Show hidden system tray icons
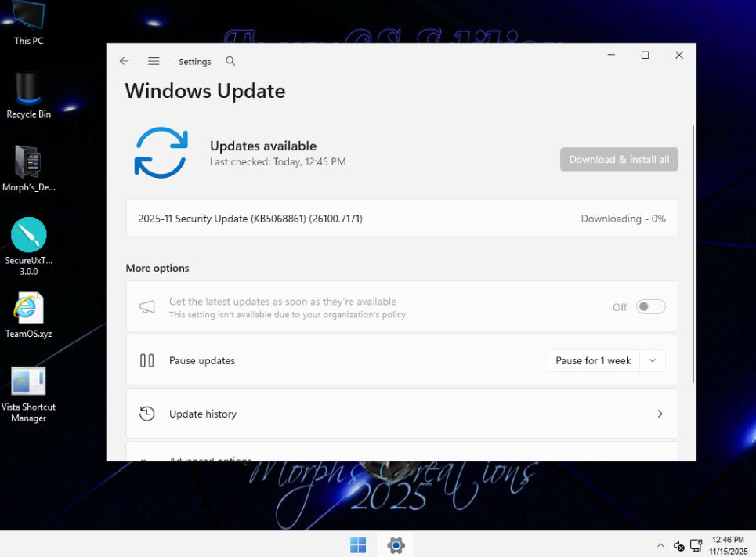The height and width of the screenshot is (557, 756). (x=660, y=545)
